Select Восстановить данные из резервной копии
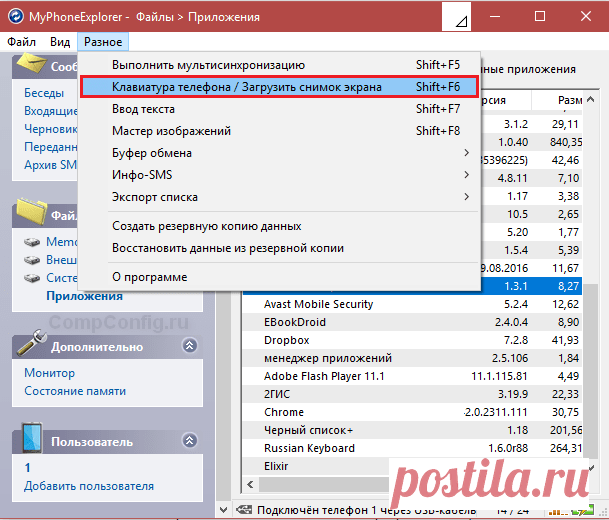The width and height of the screenshot is (609, 520). click(x=279, y=248)
